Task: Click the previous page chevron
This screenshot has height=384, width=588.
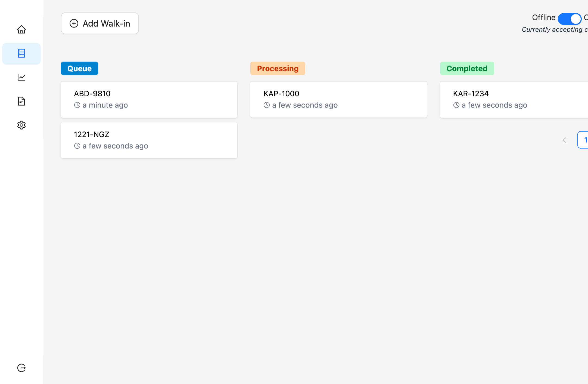Action: tap(564, 140)
